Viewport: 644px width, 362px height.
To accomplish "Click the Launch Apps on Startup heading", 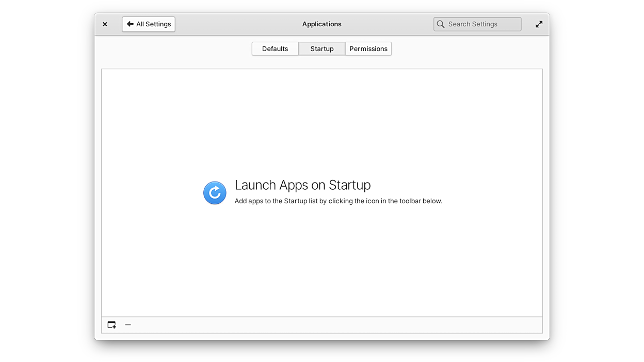I will click(302, 185).
